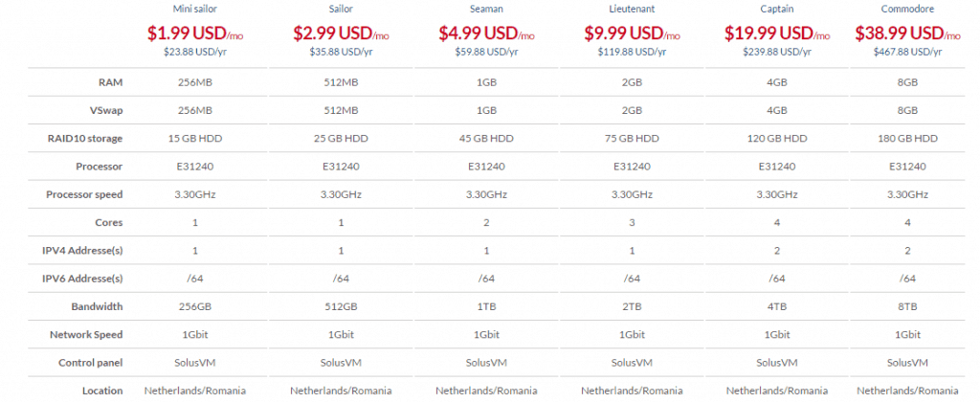
Task: Select the IPV6 Addresse(s) row label
Action: [78, 278]
